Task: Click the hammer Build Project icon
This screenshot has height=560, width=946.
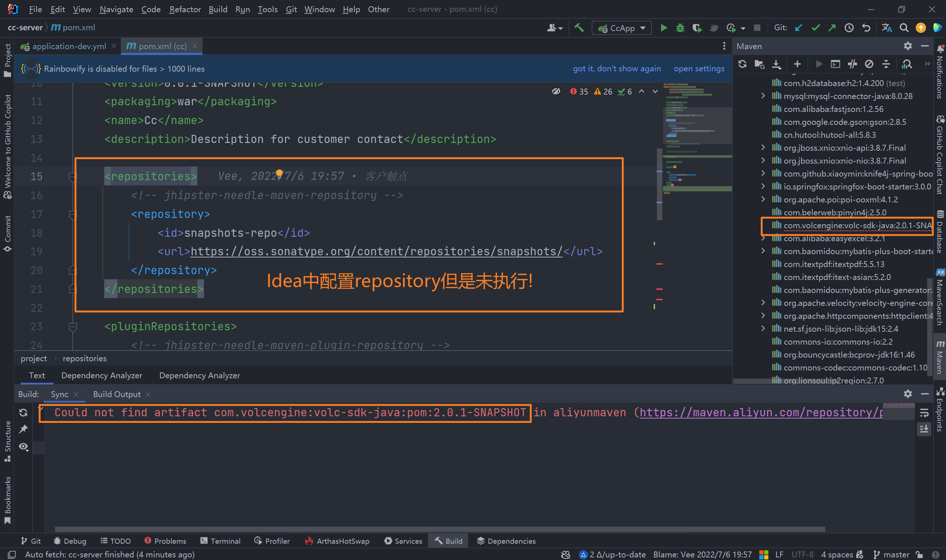Action: click(579, 28)
